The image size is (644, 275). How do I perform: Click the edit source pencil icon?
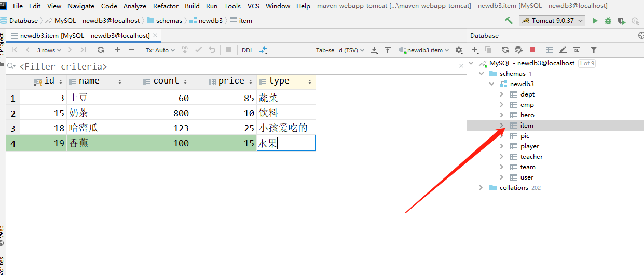click(x=563, y=50)
